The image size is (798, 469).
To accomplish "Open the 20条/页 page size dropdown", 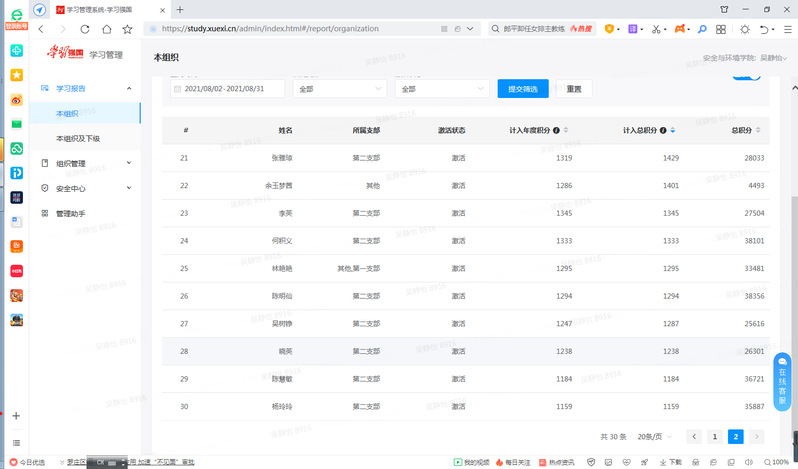I will click(x=654, y=437).
